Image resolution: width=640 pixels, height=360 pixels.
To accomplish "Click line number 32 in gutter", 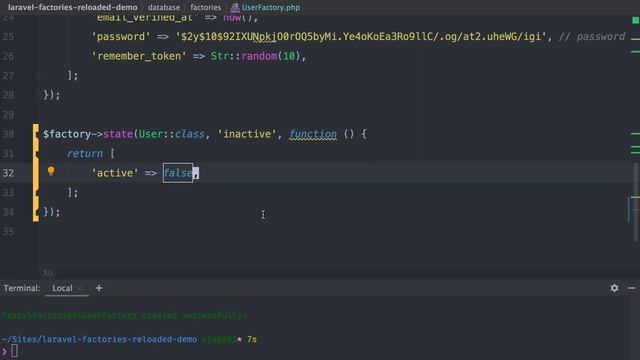I will pyautogui.click(x=8, y=173).
